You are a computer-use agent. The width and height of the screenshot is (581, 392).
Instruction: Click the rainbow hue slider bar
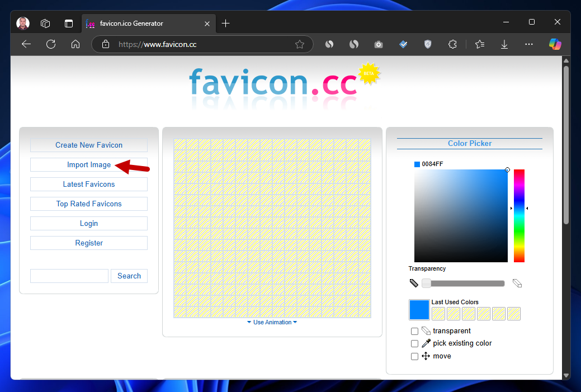coord(519,216)
